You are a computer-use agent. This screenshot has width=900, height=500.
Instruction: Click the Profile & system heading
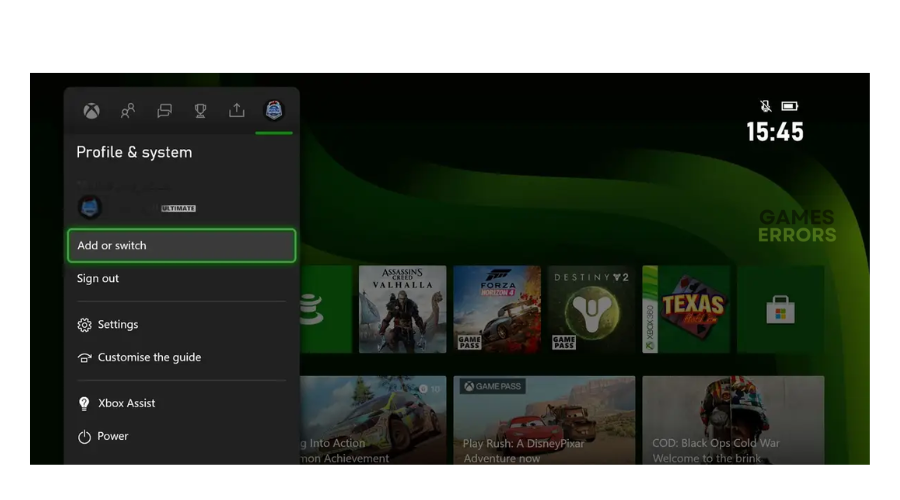(134, 152)
